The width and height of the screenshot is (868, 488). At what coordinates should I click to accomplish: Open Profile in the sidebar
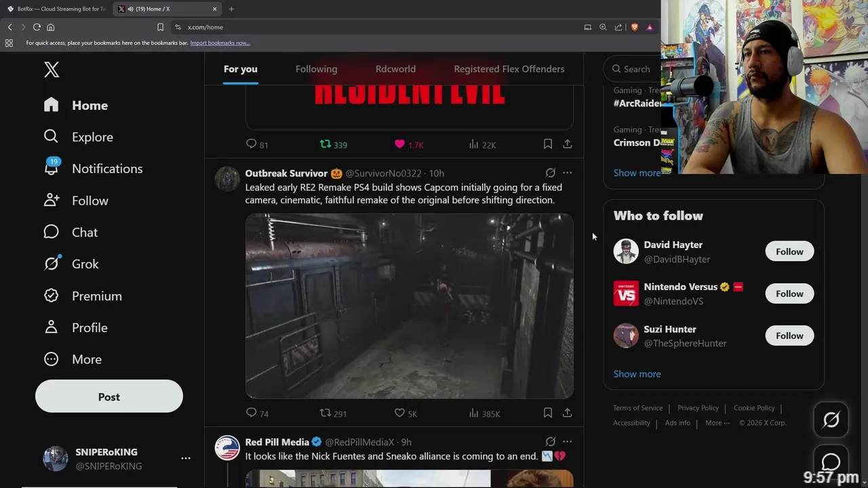click(75, 327)
